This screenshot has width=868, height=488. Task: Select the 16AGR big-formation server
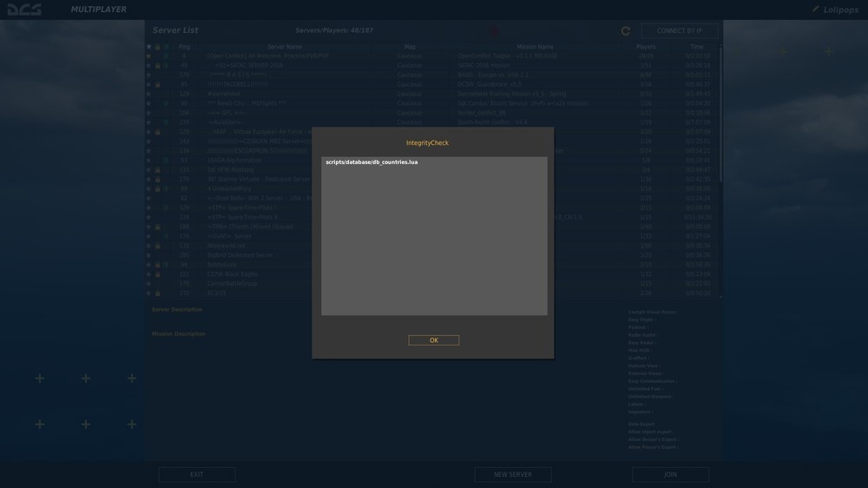click(234, 161)
